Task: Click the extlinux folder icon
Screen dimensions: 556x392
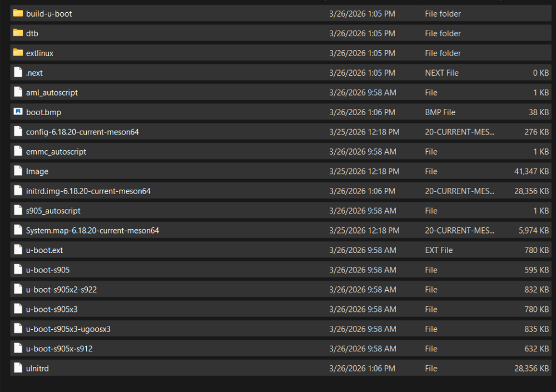Action: [18, 53]
